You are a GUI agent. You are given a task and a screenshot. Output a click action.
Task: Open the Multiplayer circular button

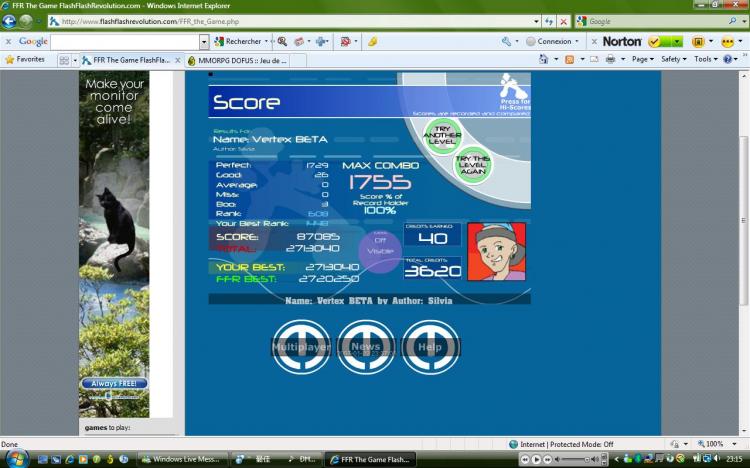[x=301, y=347]
